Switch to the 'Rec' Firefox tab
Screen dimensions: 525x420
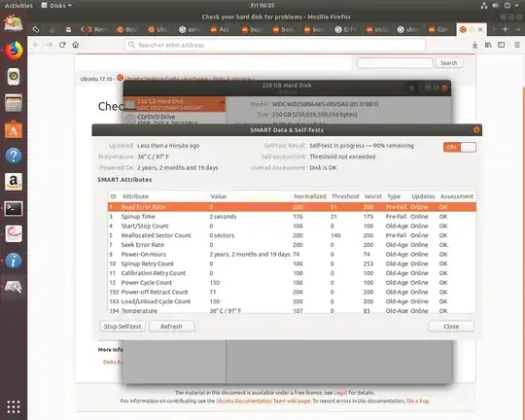pos(97,29)
